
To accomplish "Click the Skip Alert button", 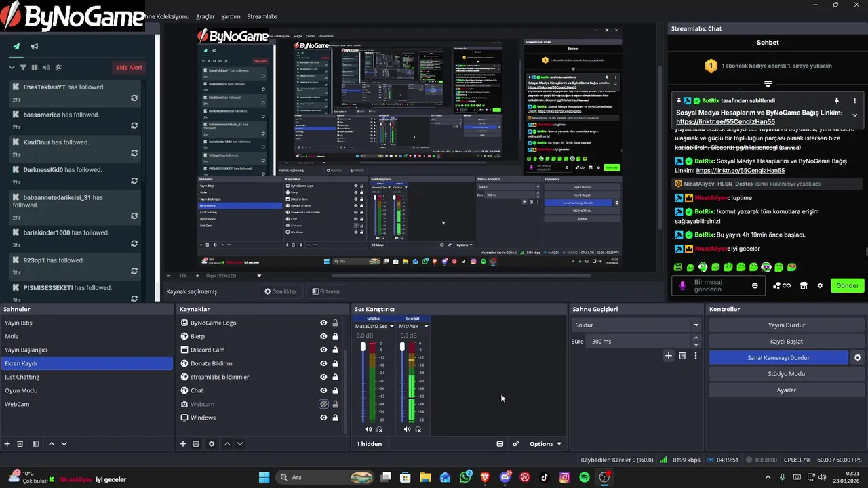I will [129, 68].
